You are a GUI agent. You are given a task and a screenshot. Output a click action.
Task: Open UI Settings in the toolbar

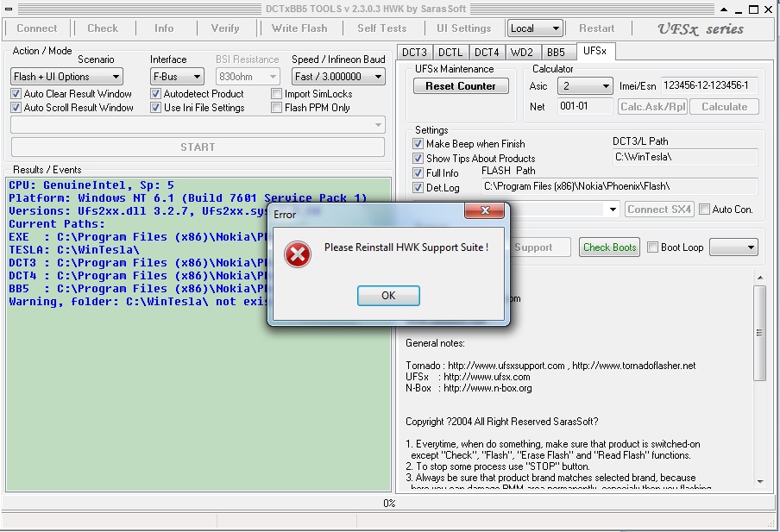(x=464, y=28)
